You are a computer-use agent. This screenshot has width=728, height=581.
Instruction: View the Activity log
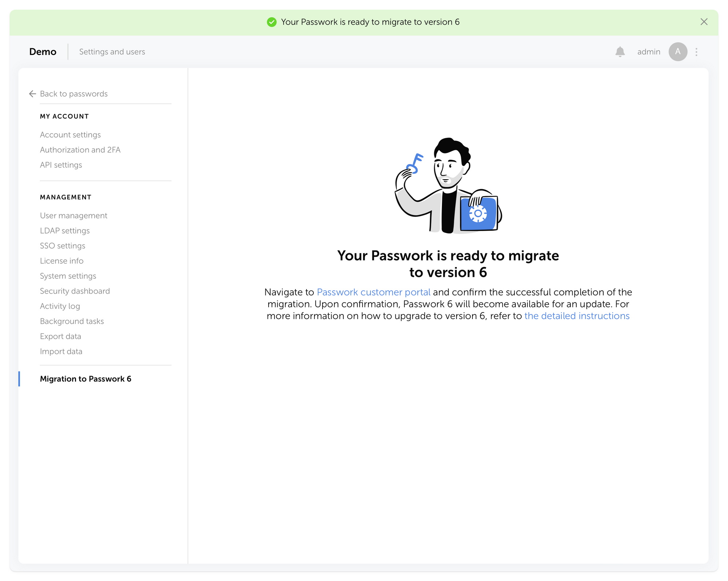pos(60,306)
